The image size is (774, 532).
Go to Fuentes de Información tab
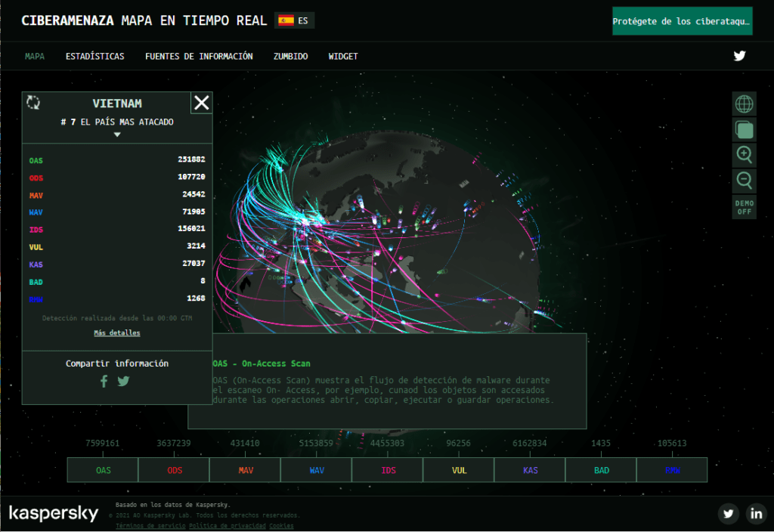pyautogui.click(x=199, y=57)
